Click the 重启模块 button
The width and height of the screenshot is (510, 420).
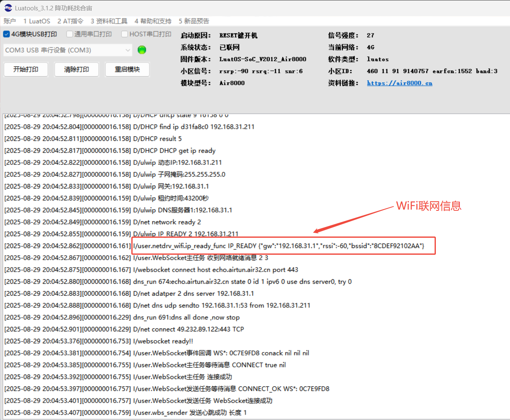(x=127, y=70)
